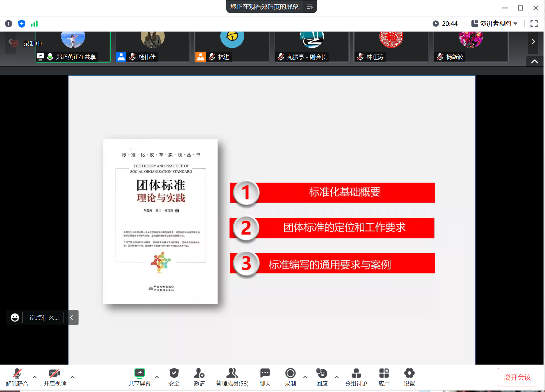Viewport: 545px width, 392px height.
Task: Click the 团体标准 book cover image
Action: point(160,221)
